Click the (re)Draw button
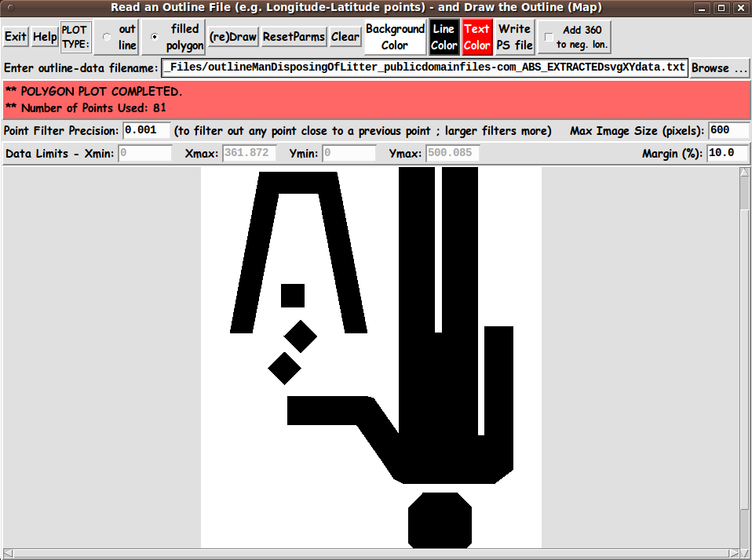Viewport: 752px width, 560px height. tap(233, 37)
